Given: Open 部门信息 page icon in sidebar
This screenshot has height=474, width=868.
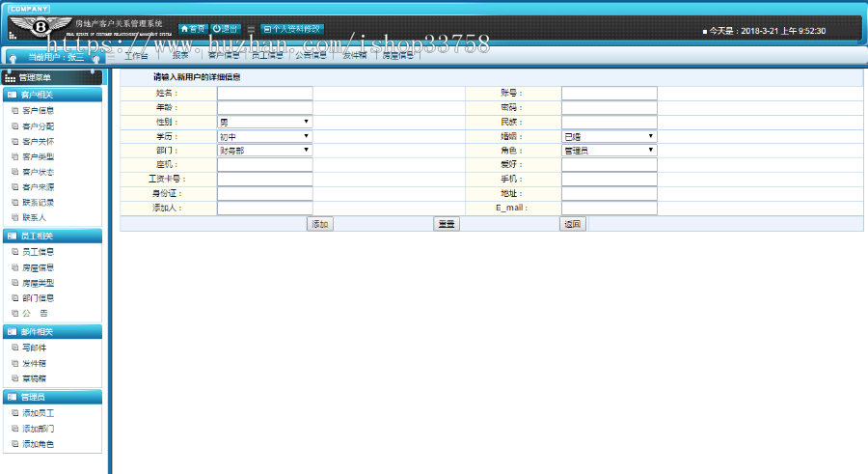Looking at the screenshot, I should click(x=14, y=297).
